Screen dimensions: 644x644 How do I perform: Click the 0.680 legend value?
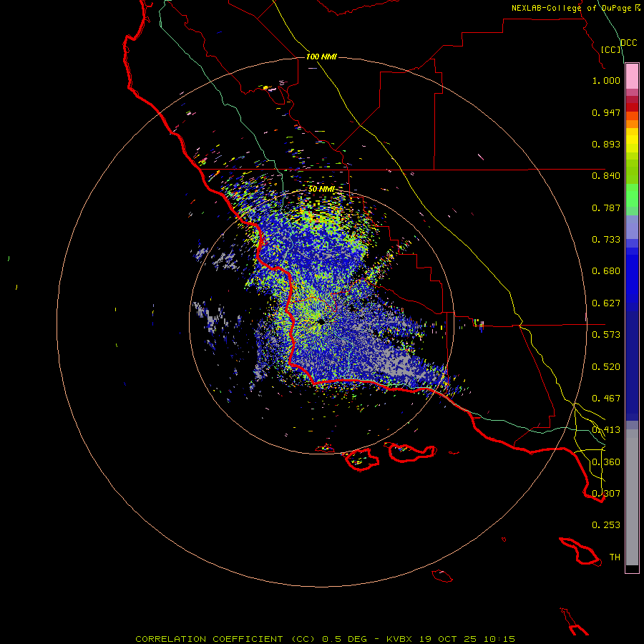click(x=606, y=271)
